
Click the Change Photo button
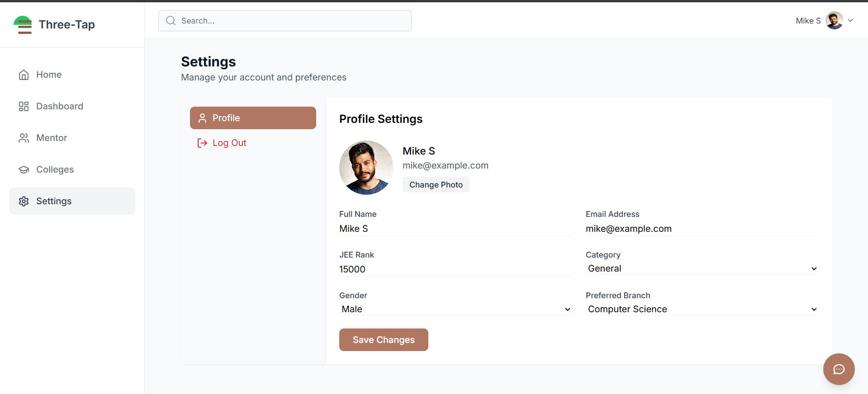point(436,185)
